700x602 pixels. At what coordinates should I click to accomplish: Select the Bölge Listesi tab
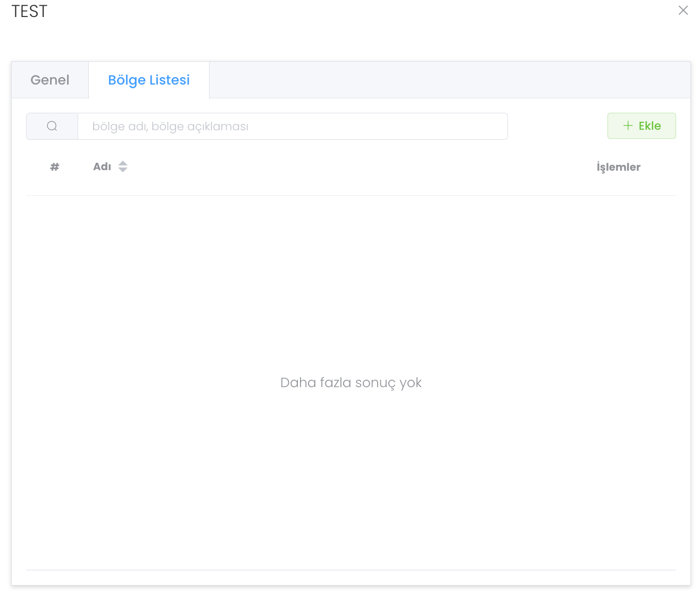(x=149, y=80)
